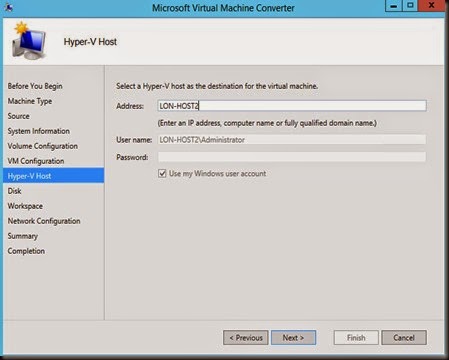Maximize the Virtual Machine Converter window

tap(410, 6)
